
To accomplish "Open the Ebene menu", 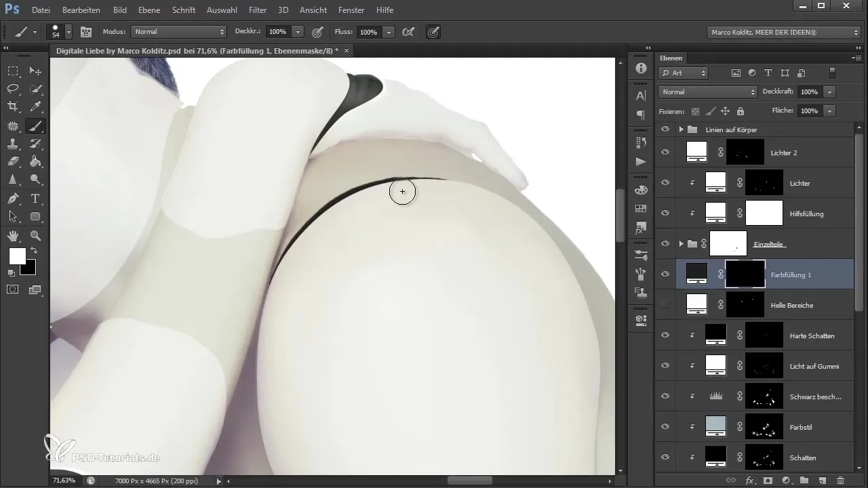I will point(150,10).
